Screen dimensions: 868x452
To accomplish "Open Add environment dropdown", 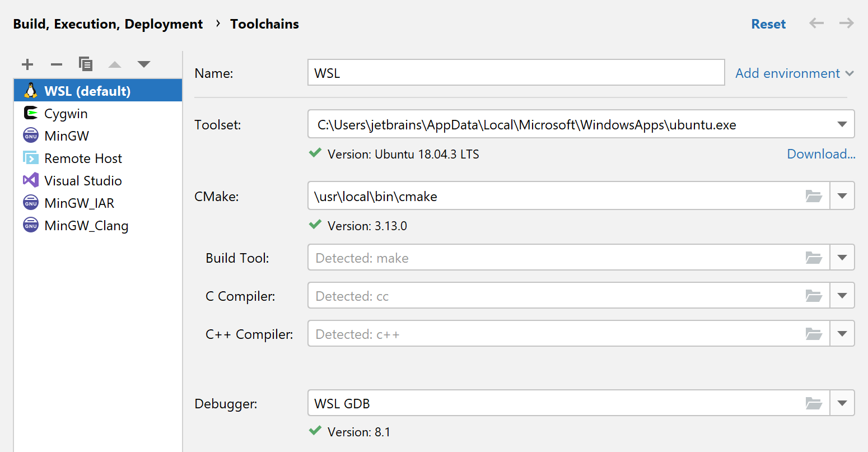I will [795, 73].
